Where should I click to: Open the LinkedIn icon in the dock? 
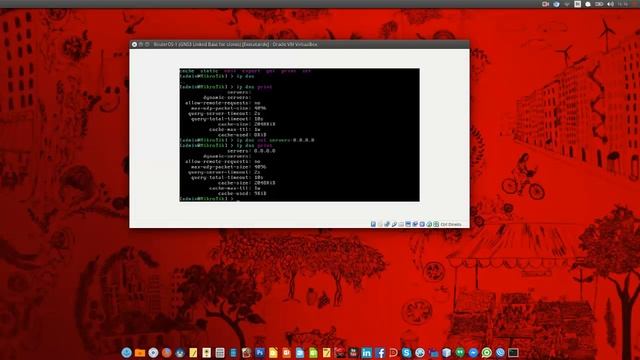coord(367,353)
